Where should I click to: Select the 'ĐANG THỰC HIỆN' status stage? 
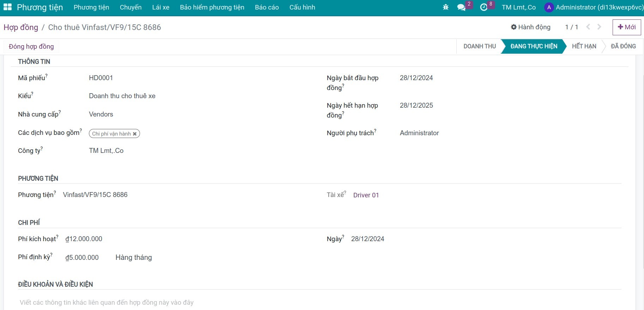click(x=534, y=46)
